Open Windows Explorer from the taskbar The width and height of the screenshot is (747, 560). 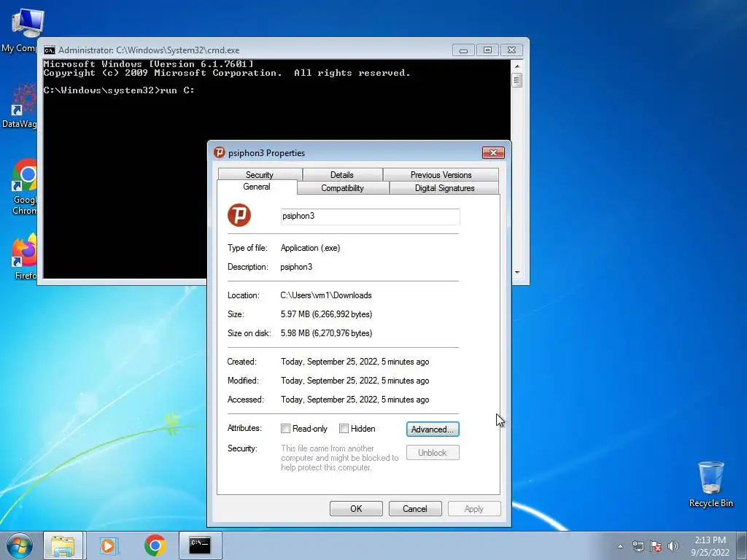coord(63,545)
